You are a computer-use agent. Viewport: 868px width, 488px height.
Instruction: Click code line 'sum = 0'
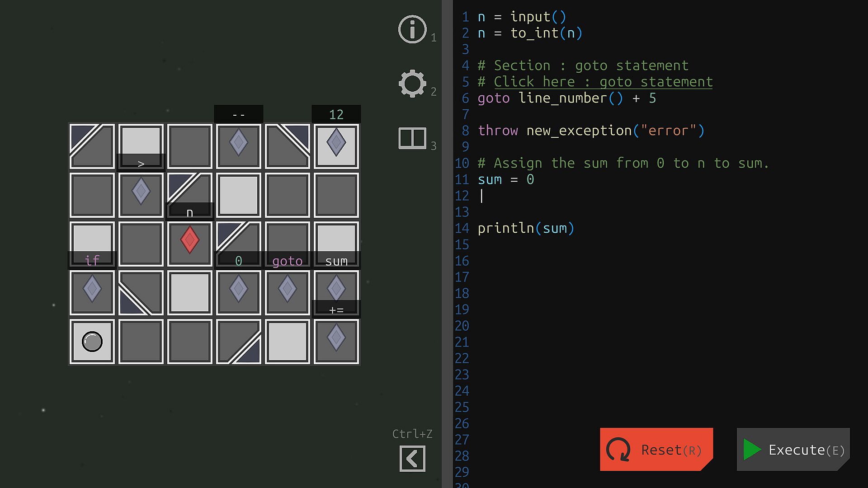pyautogui.click(x=505, y=179)
